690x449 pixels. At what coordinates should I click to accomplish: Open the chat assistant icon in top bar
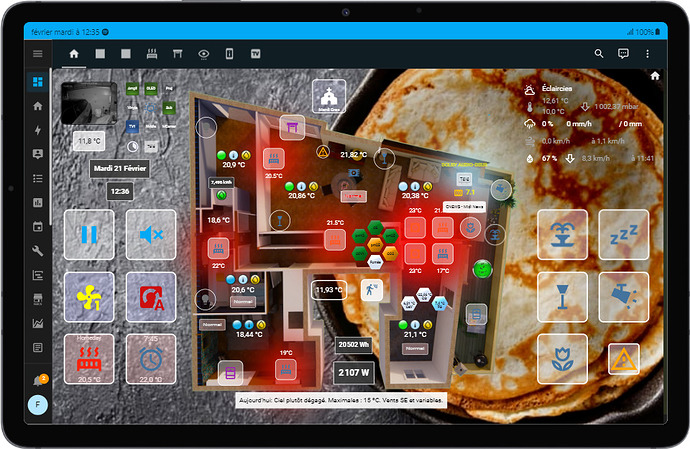click(x=623, y=53)
